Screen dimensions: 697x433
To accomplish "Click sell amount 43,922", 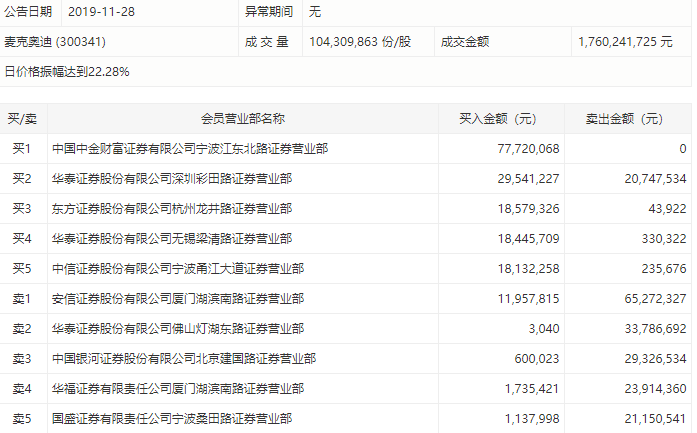I will tap(667, 208).
